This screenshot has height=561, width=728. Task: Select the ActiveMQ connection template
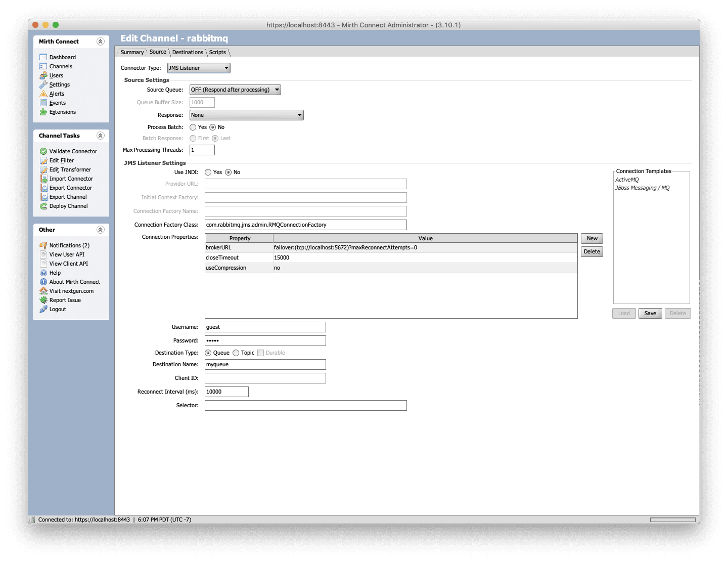click(x=627, y=180)
